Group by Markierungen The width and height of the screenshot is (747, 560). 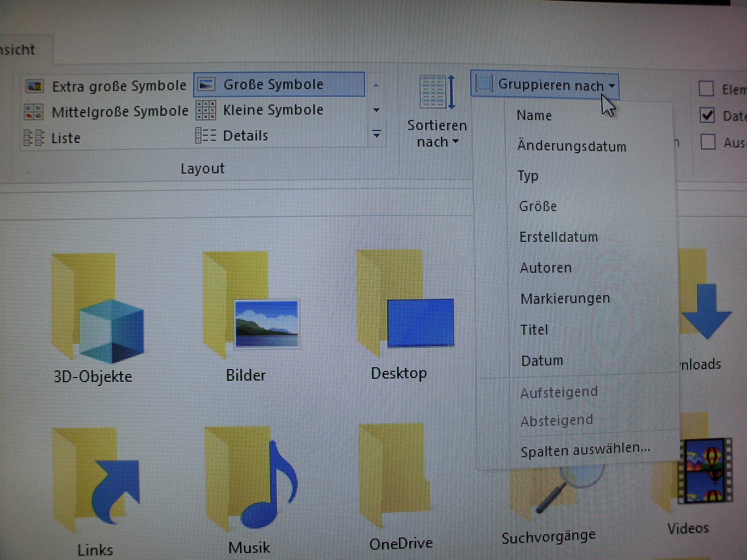(x=565, y=298)
